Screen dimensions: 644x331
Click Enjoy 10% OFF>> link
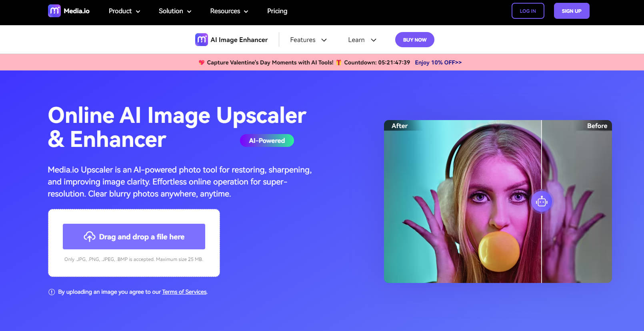pos(438,62)
